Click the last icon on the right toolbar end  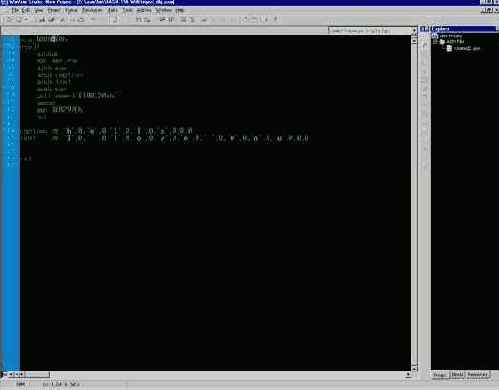[x=276, y=20]
